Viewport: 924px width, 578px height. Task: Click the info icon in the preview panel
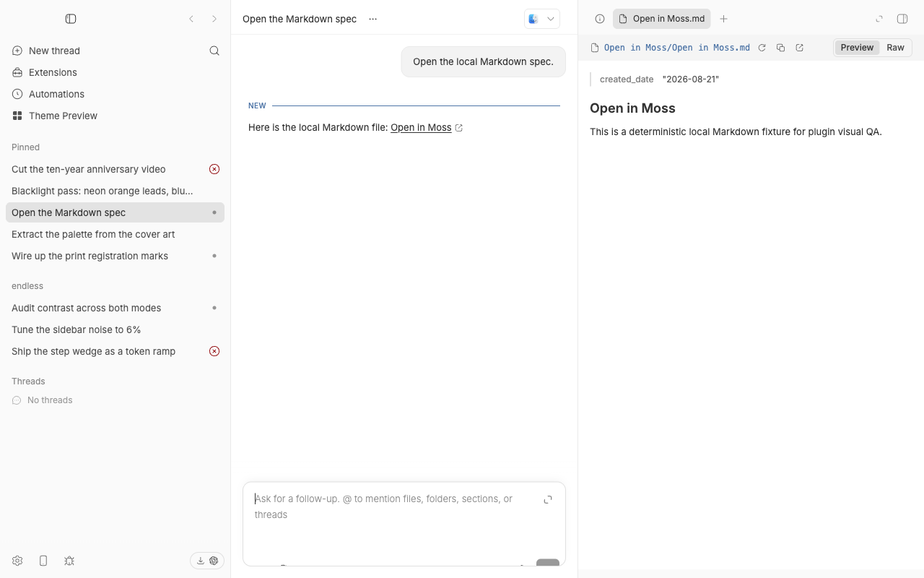click(600, 19)
